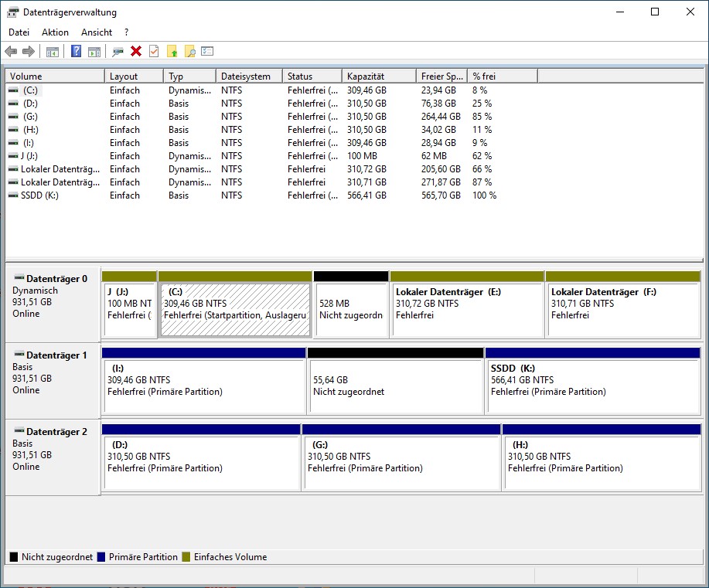This screenshot has height=588, width=709.
Task: Click the blue Primäre Partition legend swatch
Action: click(101, 557)
